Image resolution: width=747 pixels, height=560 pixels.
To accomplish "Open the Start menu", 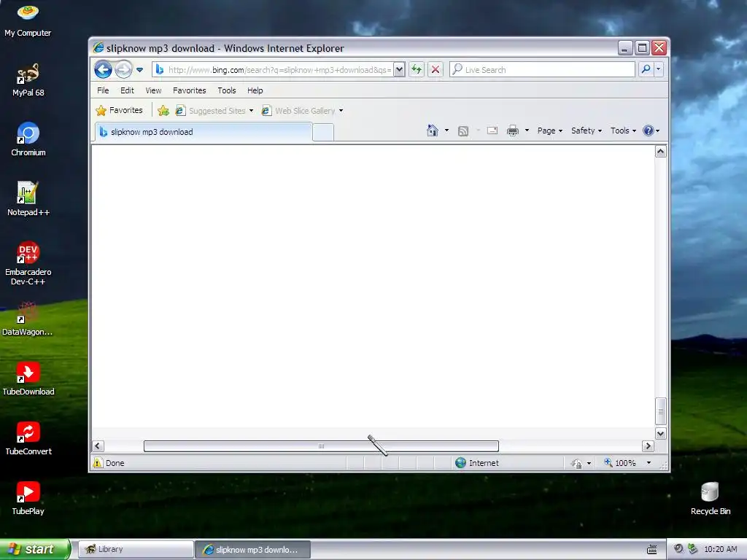I will point(35,549).
